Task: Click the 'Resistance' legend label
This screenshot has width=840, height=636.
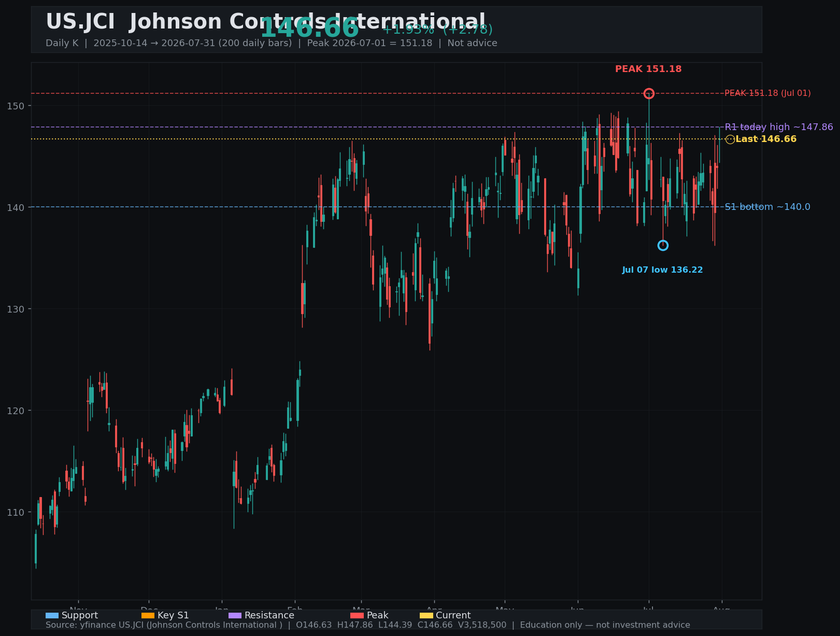Action: [269, 615]
